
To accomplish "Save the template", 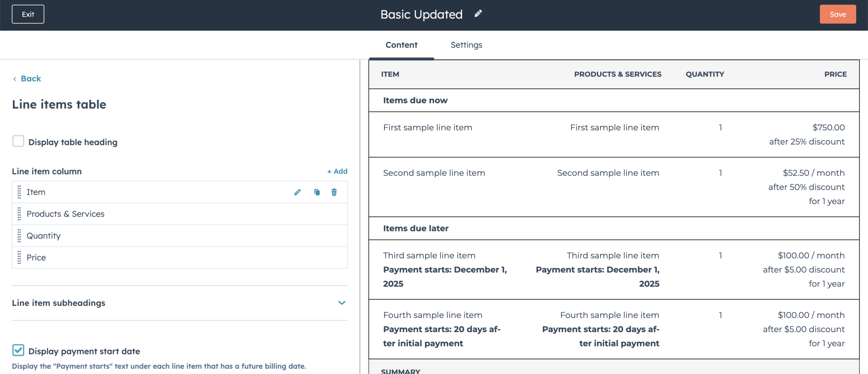I will [x=838, y=14].
